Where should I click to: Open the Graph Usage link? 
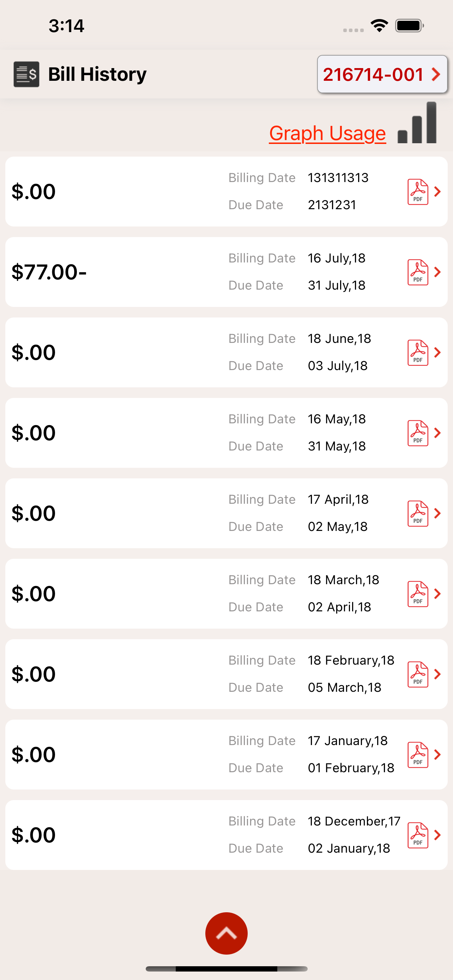(x=327, y=133)
